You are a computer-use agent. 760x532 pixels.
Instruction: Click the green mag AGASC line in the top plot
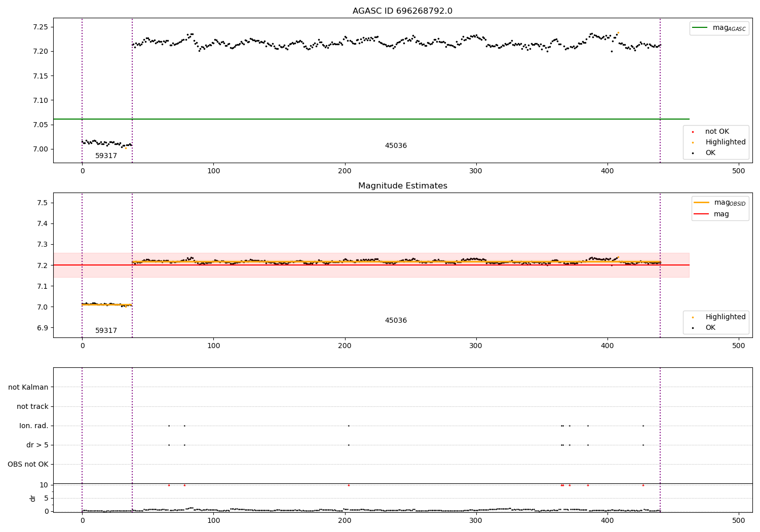[x=371, y=119]
